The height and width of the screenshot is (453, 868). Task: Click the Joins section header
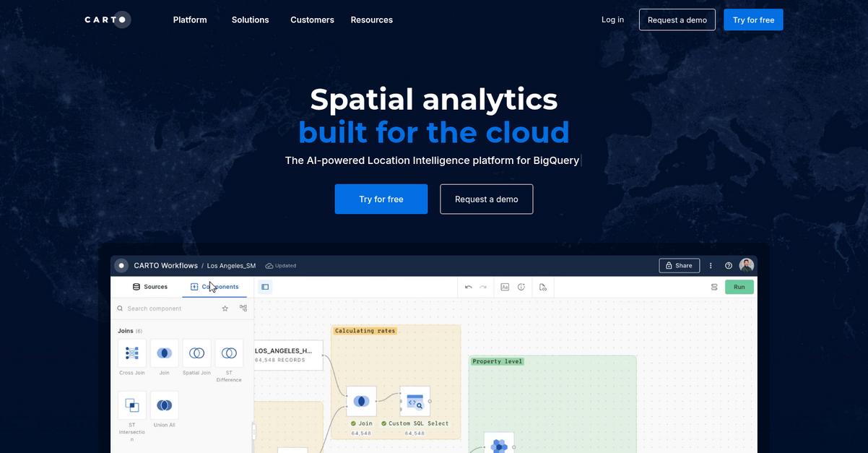point(130,331)
